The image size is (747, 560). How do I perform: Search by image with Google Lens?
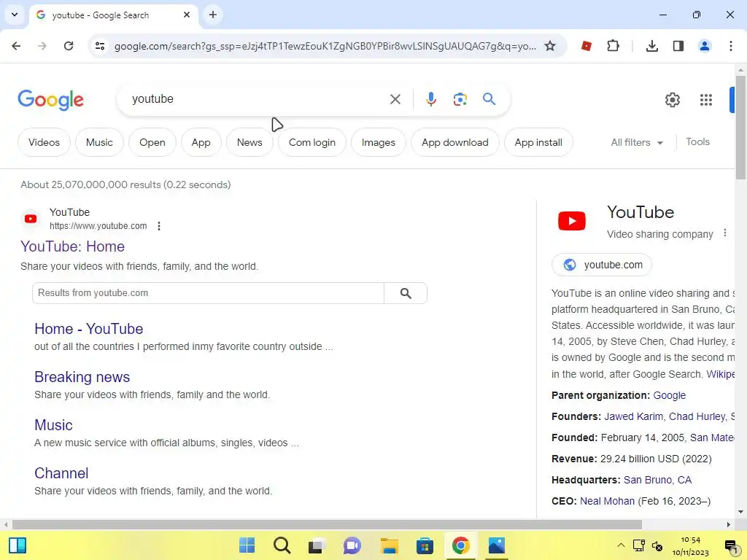tap(460, 99)
